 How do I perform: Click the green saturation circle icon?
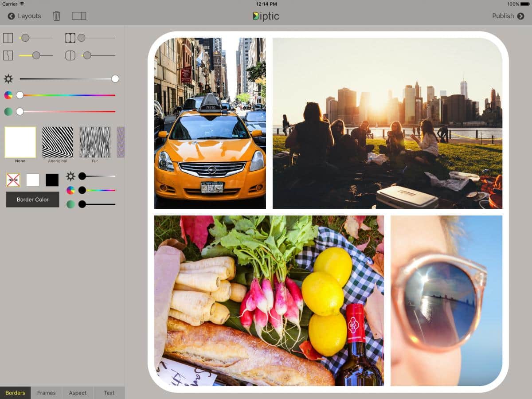point(8,111)
